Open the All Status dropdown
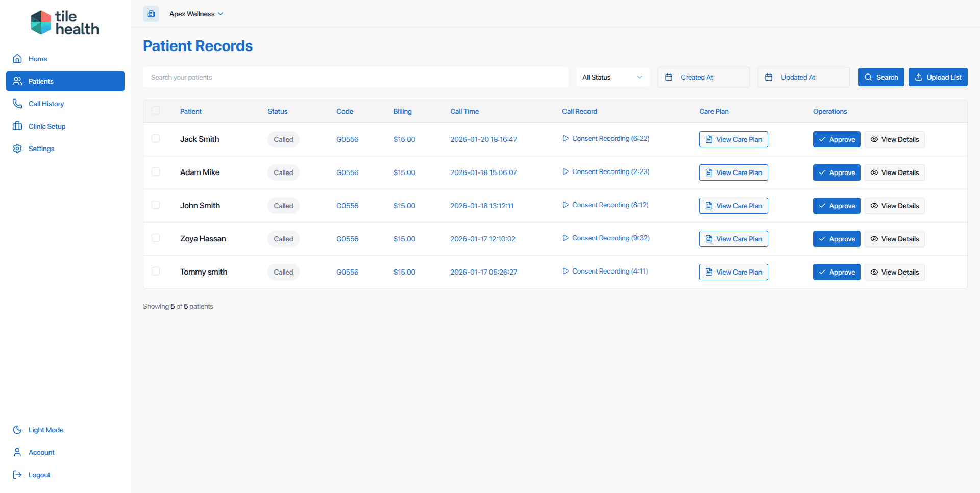980x493 pixels. tap(612, 77)
